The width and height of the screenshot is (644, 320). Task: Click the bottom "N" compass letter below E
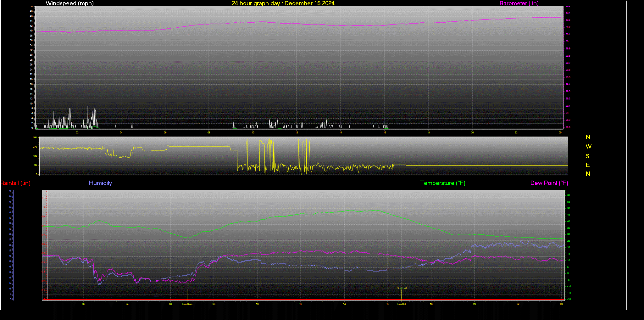coord(588,174)
